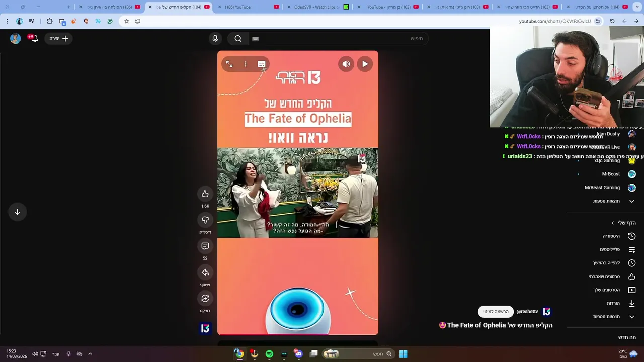Switch to 'רונן ג'יג'י נגד איתן' tab

point(458,7)
